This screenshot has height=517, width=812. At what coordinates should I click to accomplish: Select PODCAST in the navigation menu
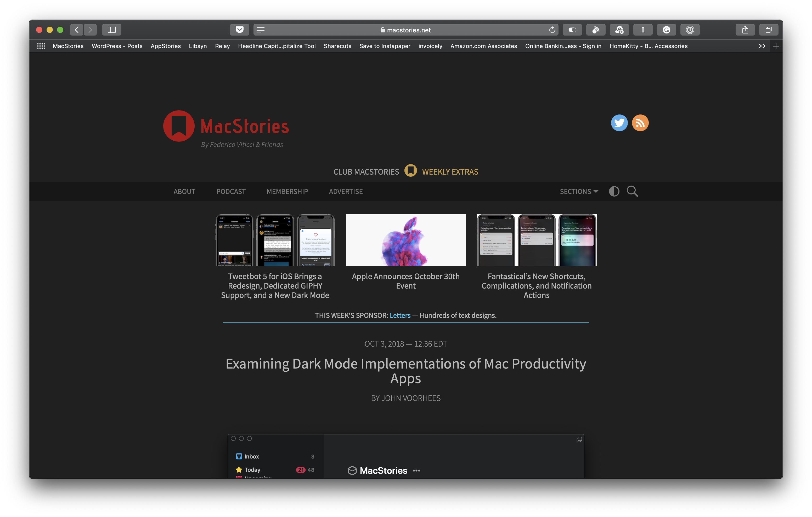[231, 191]
